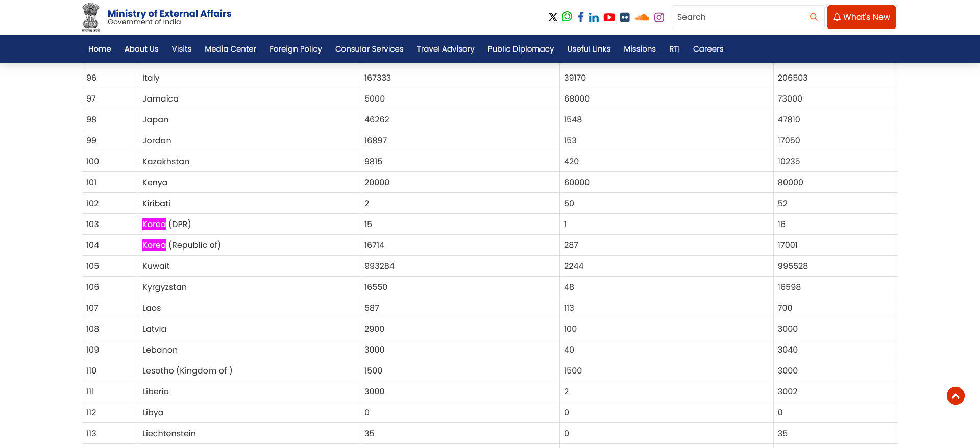Click highlighted Korea in the Republic row

154,245
